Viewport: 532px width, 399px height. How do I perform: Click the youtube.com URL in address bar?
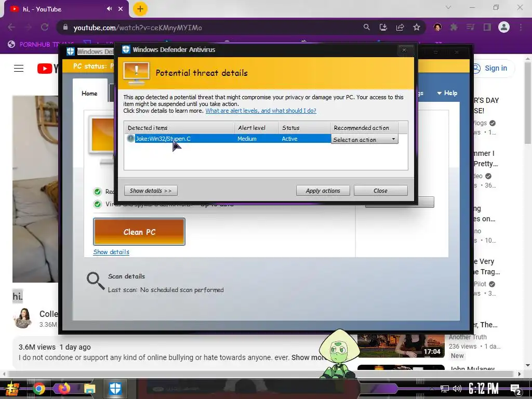tap(138, 28)
